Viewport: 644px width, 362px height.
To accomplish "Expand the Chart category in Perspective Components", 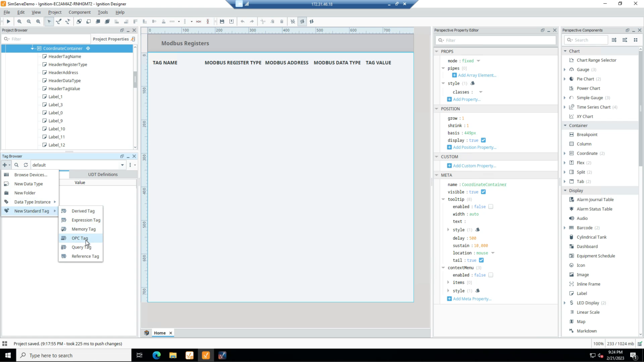I will tap(565, 51).
